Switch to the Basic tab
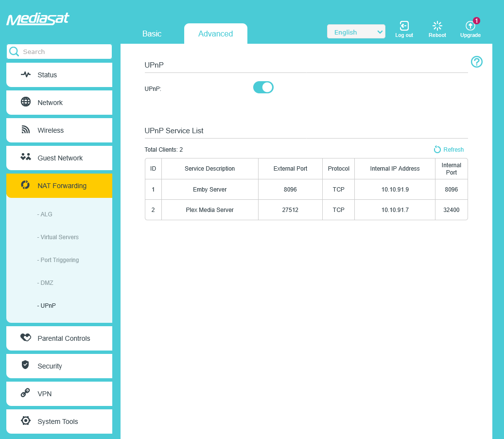Screen dimensions: 504x439 coord(152,34)
